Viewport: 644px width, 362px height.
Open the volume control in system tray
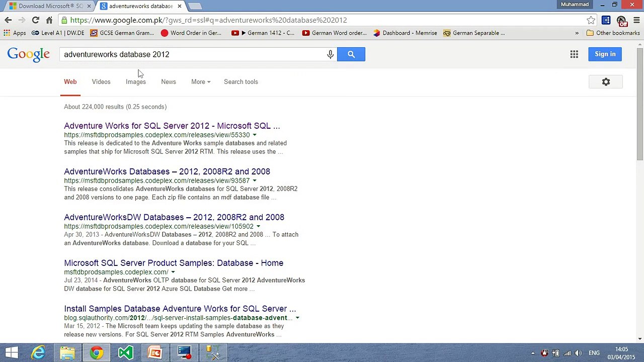578,353
